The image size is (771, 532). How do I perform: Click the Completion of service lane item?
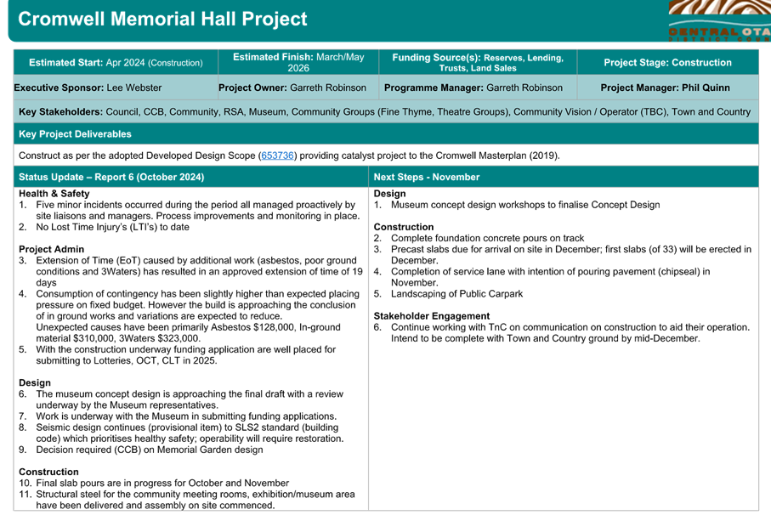point(541,277)
